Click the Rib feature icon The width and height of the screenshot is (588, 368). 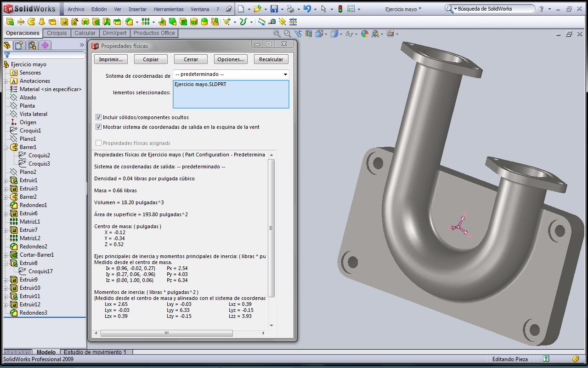pyautogui.click(x=162, y=22)
